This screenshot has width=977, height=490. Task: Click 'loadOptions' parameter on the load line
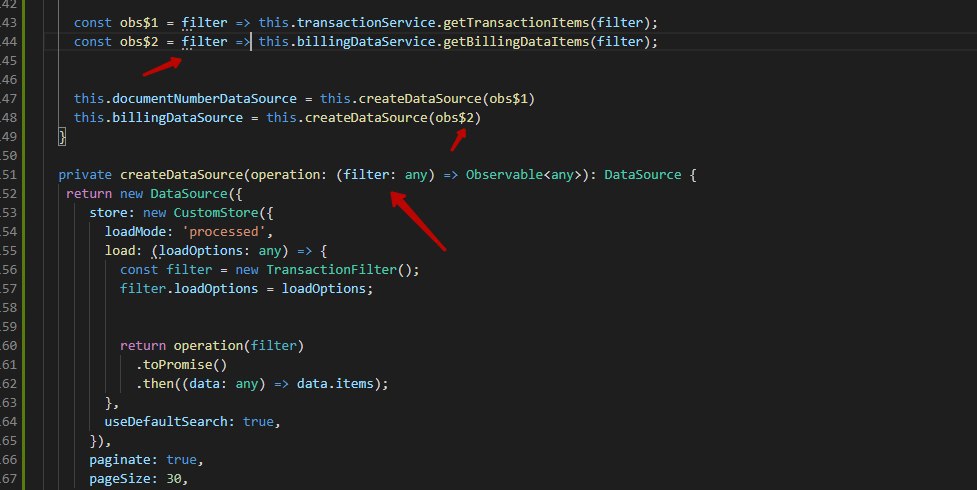tap(201, 251)
